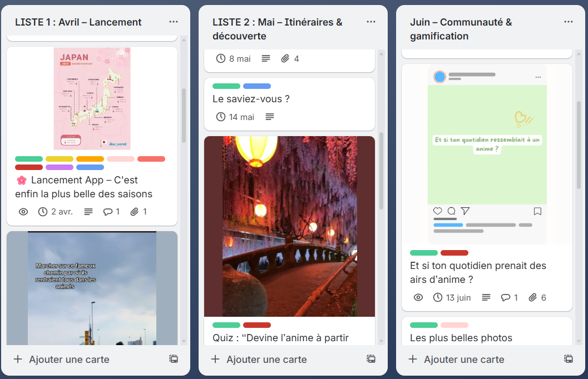This screenshot has width=588, height=379.
Task: Click the create-from-template icon in the Mai list
Action: [371, 359]
